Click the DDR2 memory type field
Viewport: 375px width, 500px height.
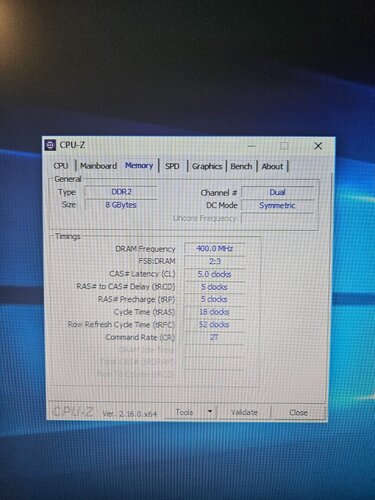click(x=121, y=192)
